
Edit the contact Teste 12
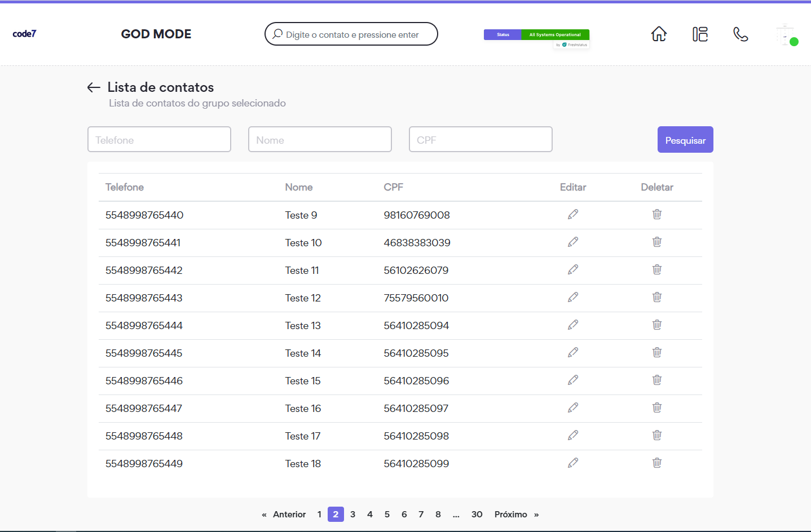click(573, 297)
